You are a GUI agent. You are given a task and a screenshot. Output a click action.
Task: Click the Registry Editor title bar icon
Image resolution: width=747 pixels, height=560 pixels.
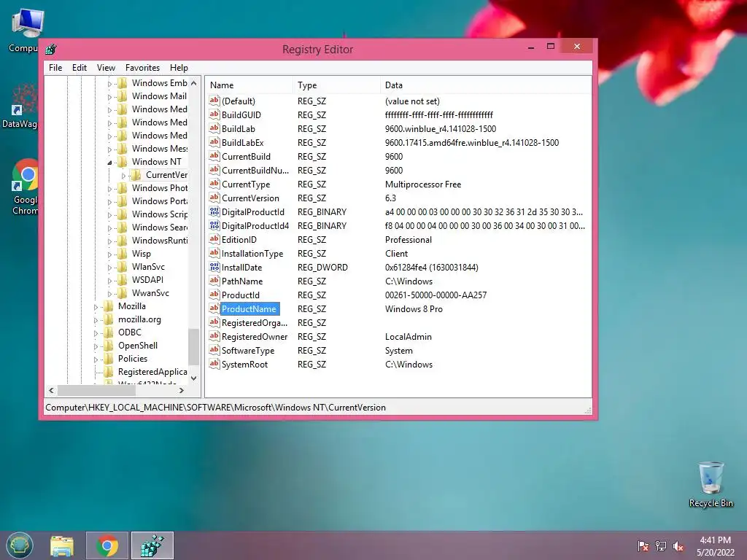pos(51,49)
